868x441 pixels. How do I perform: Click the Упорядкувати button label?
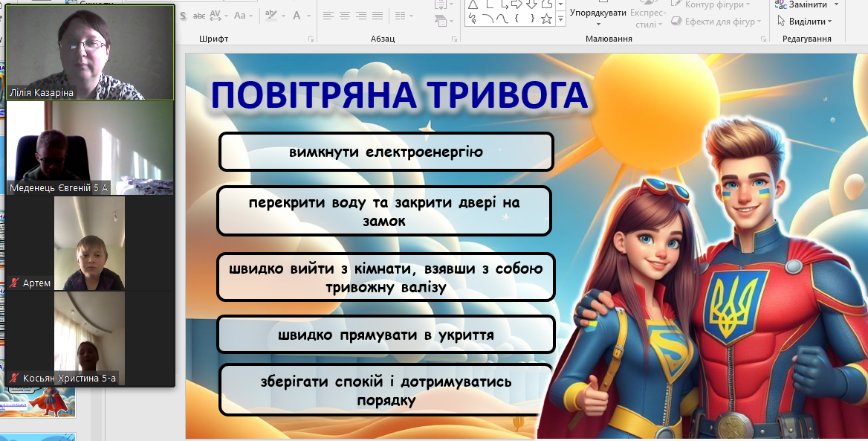597,12
